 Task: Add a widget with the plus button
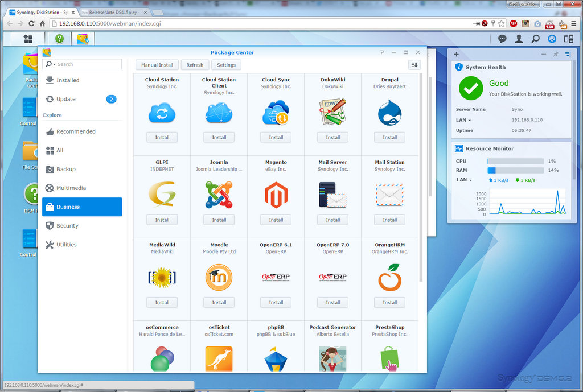click(456, 54)
